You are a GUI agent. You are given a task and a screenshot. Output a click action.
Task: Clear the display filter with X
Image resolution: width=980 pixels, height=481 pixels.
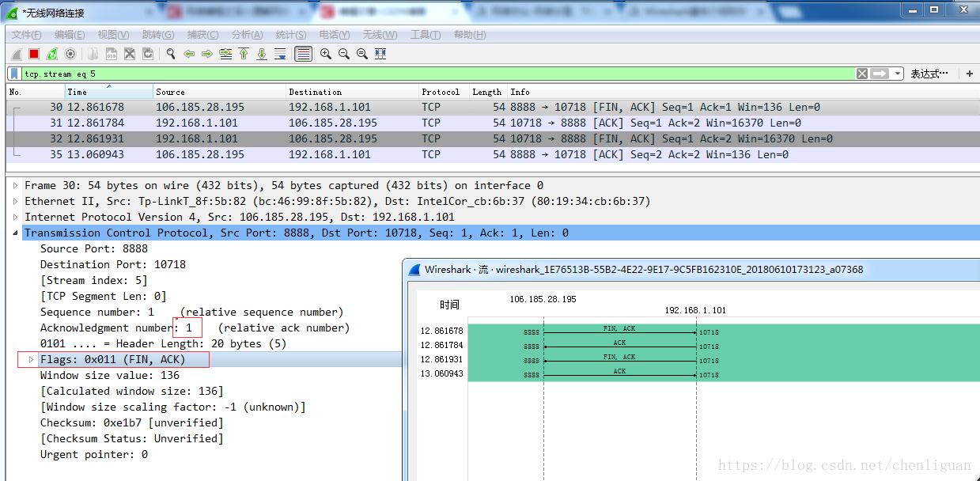pos(862,74)
